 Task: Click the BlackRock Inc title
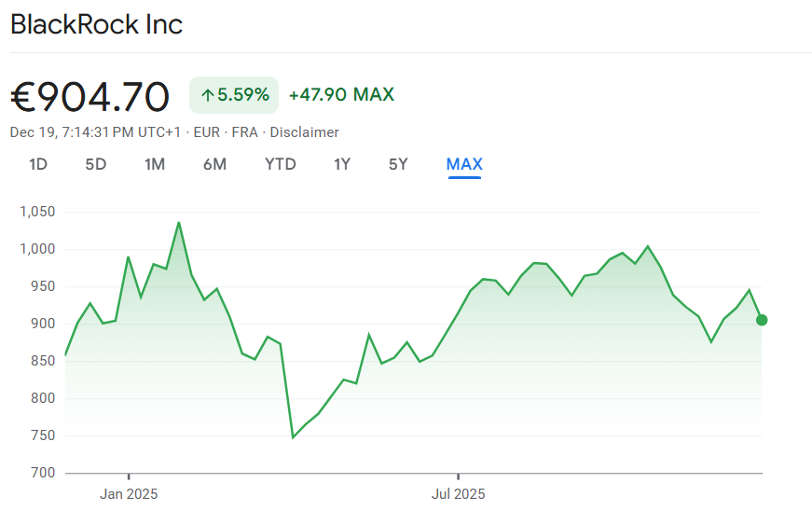(x=96, y=24)
